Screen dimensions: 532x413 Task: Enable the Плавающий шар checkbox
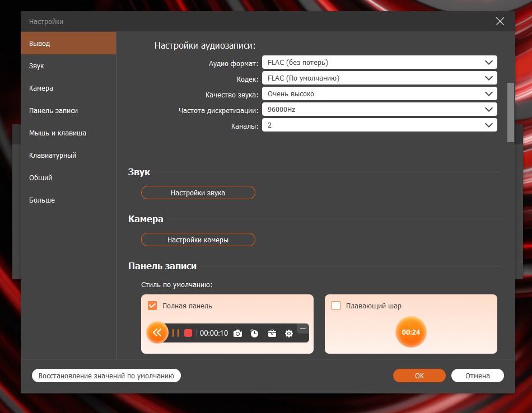tap(336, 306)
